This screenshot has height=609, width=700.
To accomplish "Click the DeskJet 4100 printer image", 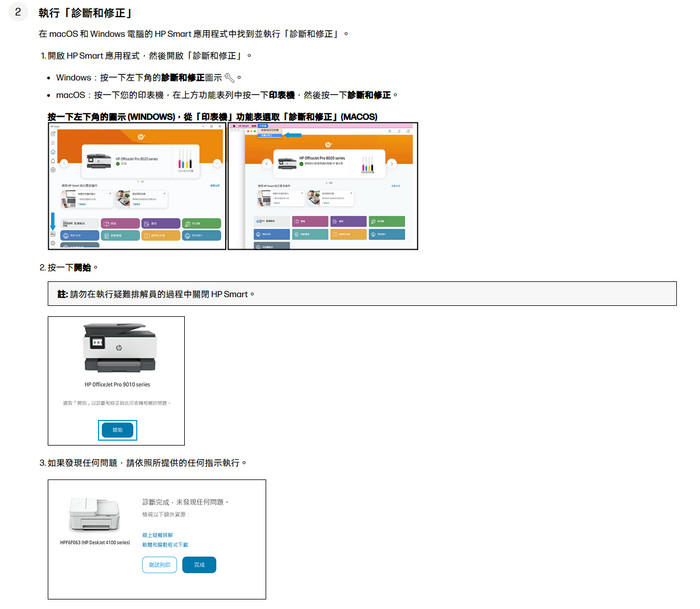I will 94,515.
